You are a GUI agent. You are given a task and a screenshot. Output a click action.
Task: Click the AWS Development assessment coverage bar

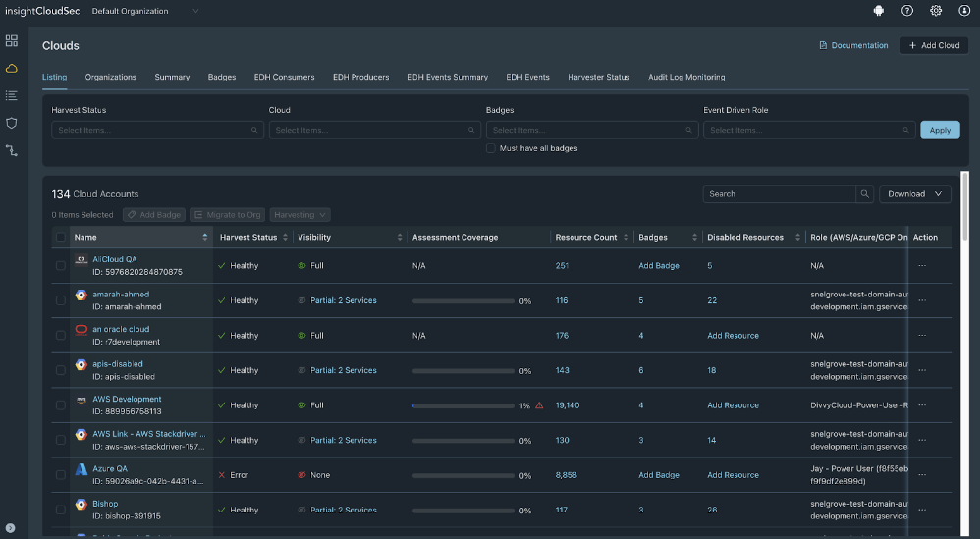pos(463,405)
